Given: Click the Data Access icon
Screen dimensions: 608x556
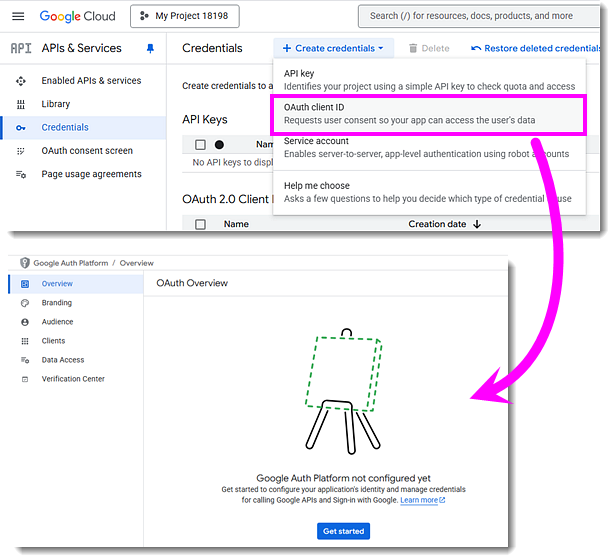Looking at the screenshot, I should (x=25, y=360).
